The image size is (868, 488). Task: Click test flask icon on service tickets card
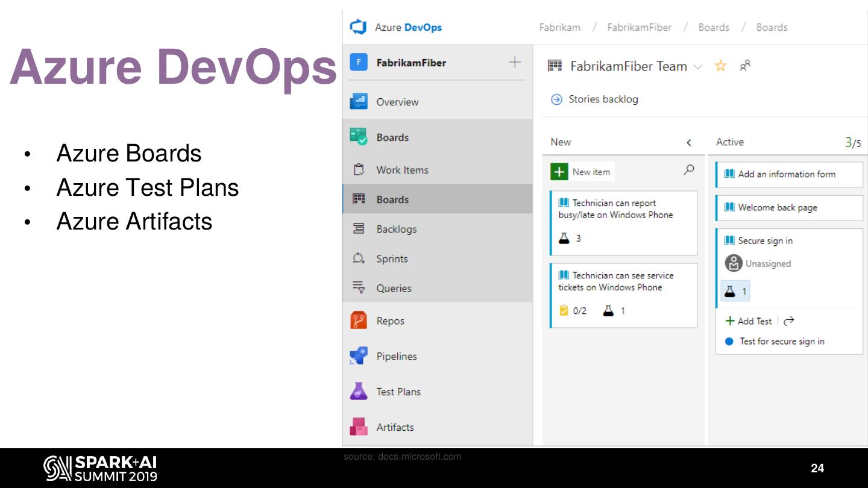tap(608, 311)
